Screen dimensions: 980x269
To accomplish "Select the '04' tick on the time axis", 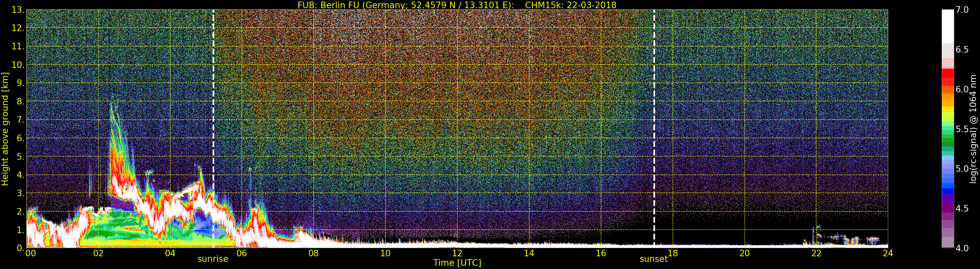I will click(x=170, y=253).
